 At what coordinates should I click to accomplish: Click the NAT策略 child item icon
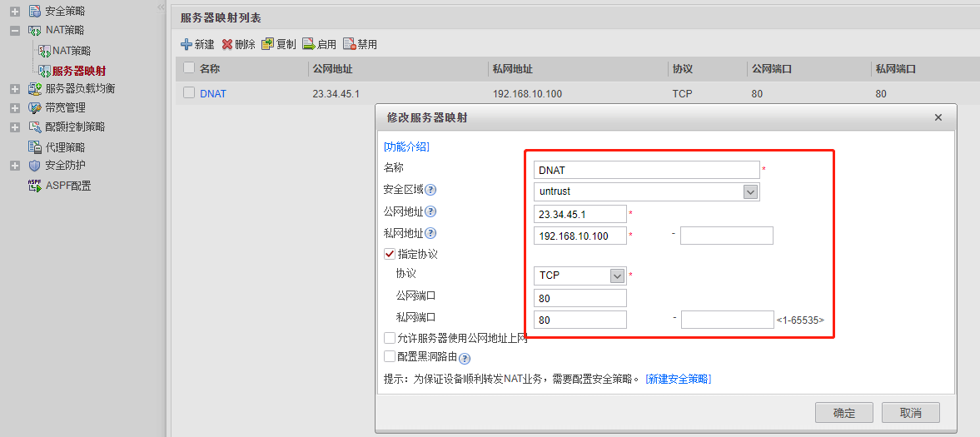point(44,51)
